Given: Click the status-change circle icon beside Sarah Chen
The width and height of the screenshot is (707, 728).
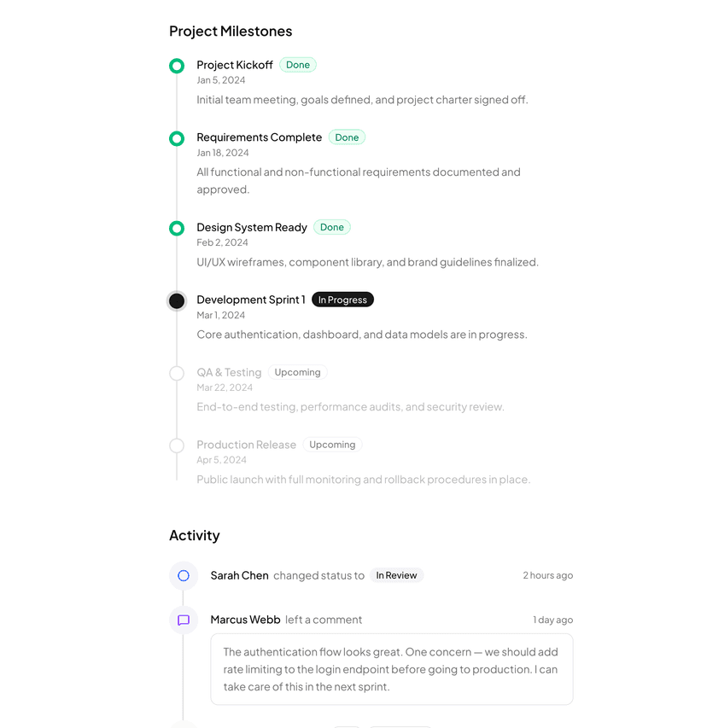Looking at the screenshot, I should tap(183, 575).
